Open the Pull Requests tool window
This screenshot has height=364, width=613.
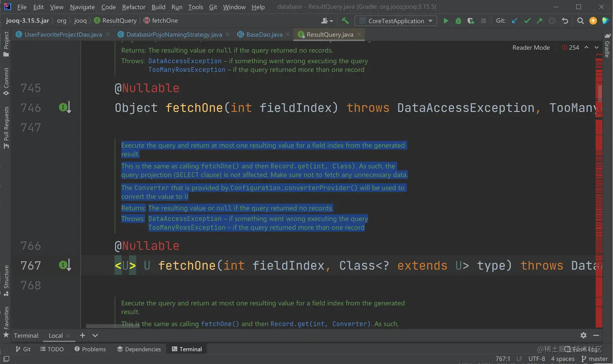tap(6, 127)
